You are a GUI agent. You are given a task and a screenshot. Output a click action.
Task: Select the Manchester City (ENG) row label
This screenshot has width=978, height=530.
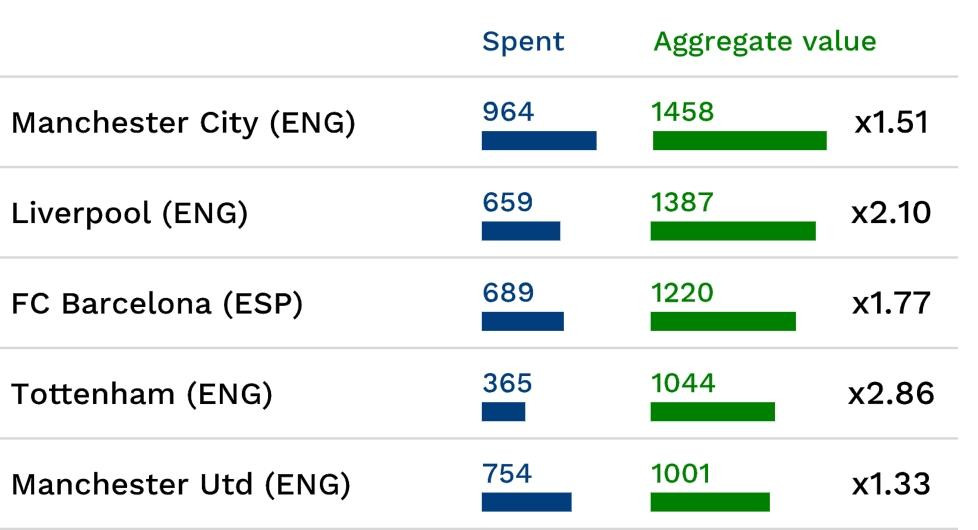click(x=183, y=124)
